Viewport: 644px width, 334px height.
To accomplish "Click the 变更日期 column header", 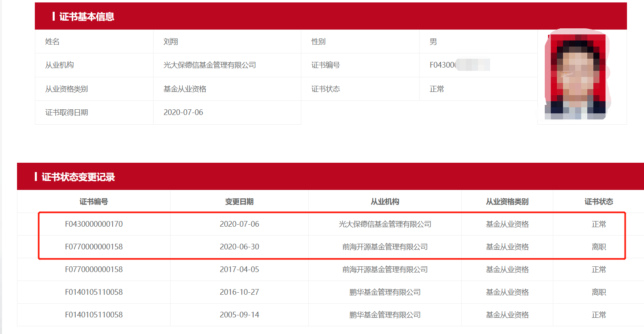I will point(239,202).
